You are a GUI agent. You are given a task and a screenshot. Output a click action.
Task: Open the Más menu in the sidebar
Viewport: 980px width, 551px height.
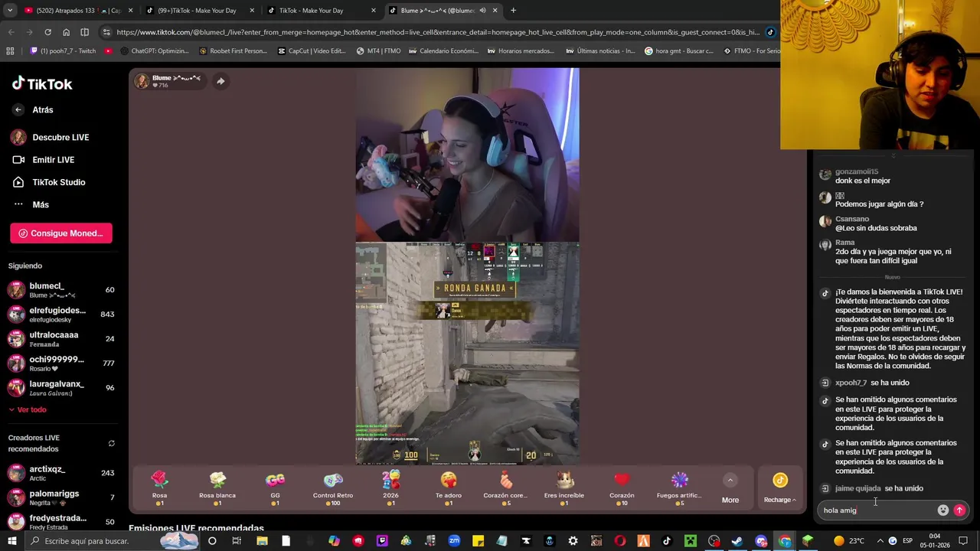pyautogui.click(x=31, y=205)
